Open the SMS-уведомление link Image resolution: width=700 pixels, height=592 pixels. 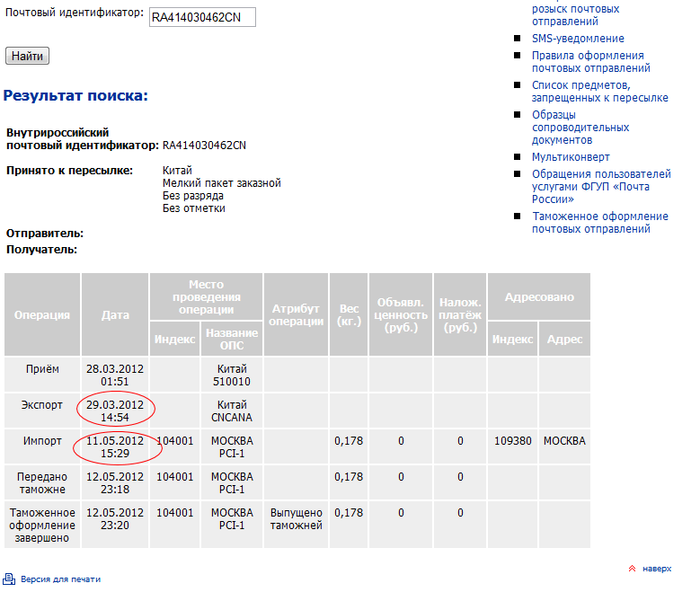click(x=577, y=39)
